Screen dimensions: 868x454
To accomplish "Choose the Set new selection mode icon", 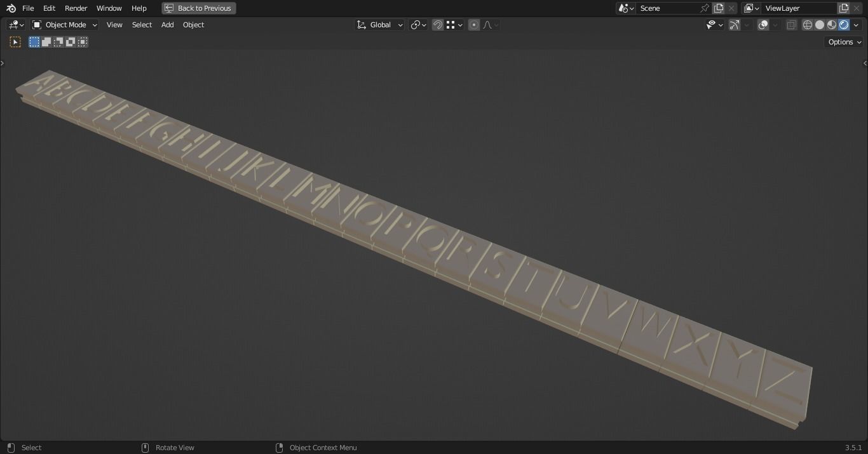I will 34,42.
